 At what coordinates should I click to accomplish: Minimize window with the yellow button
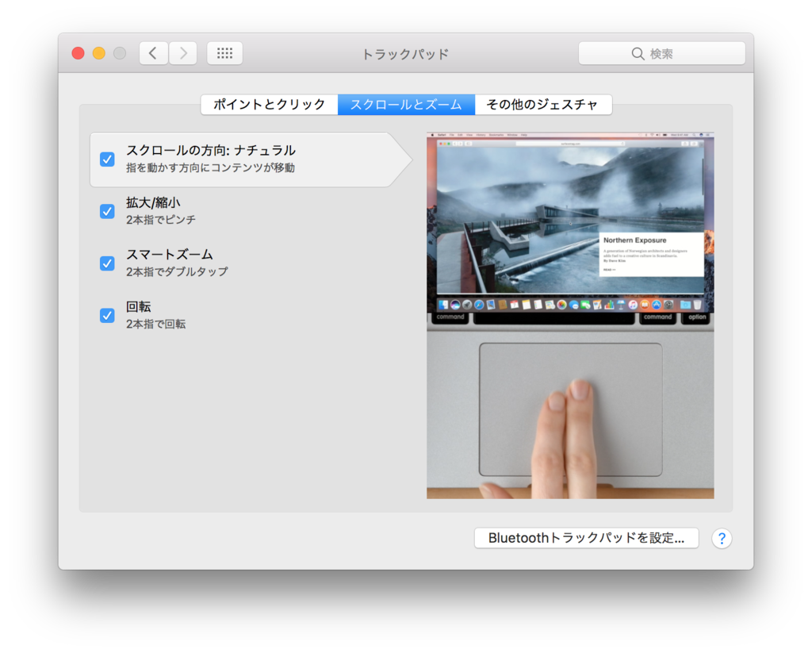pyautogui.click(x=99, y=53)
